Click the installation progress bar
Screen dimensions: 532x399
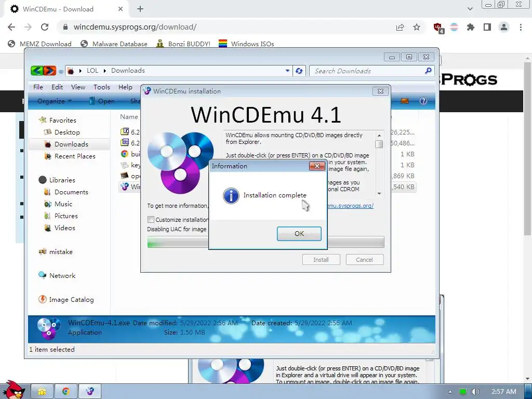[x=265, y=242]
